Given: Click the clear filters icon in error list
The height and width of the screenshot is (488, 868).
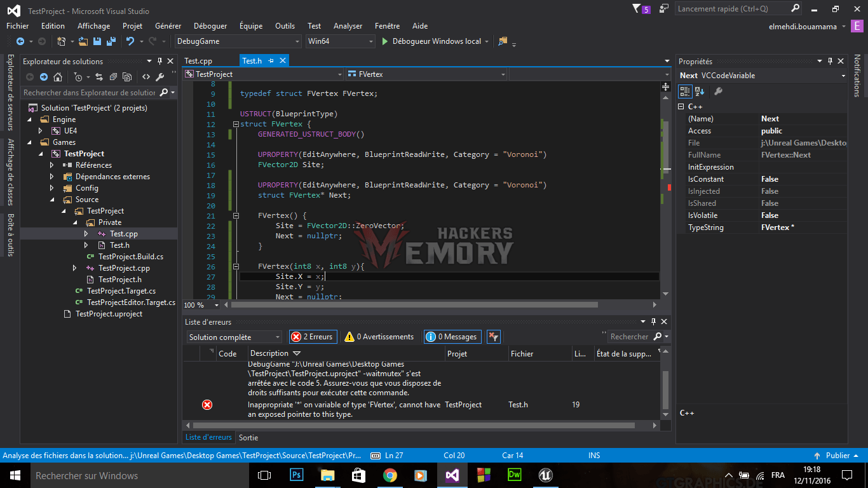Looking at the screenshot, I should click(x=494, y=337).
